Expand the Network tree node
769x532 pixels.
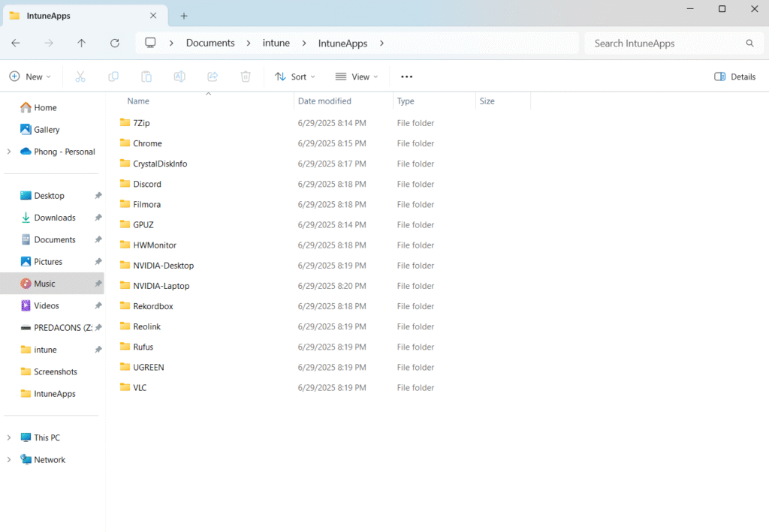tap(9, 459)
